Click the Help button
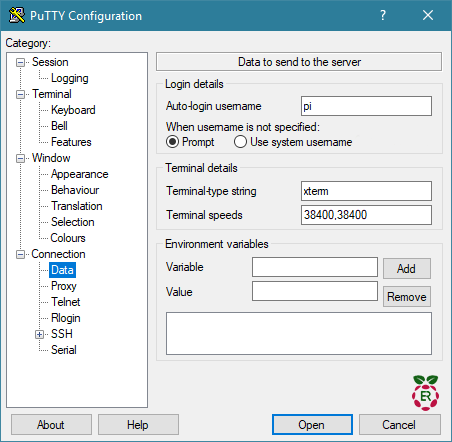452x442 pixels. click(138, 425)
